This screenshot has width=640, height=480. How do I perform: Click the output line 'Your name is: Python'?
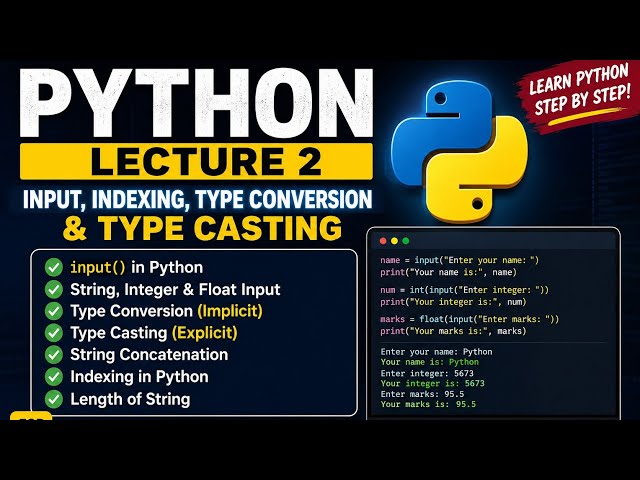430,362
